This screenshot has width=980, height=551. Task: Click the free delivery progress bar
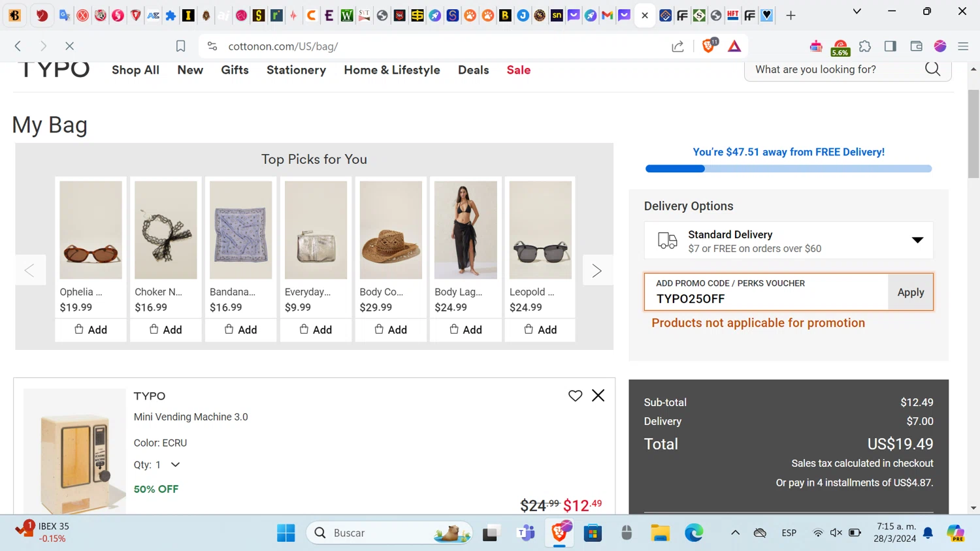789,168
